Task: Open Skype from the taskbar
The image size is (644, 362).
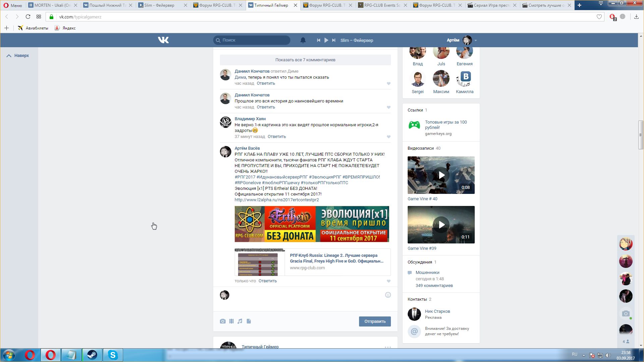Action: (x=113, y=355)
